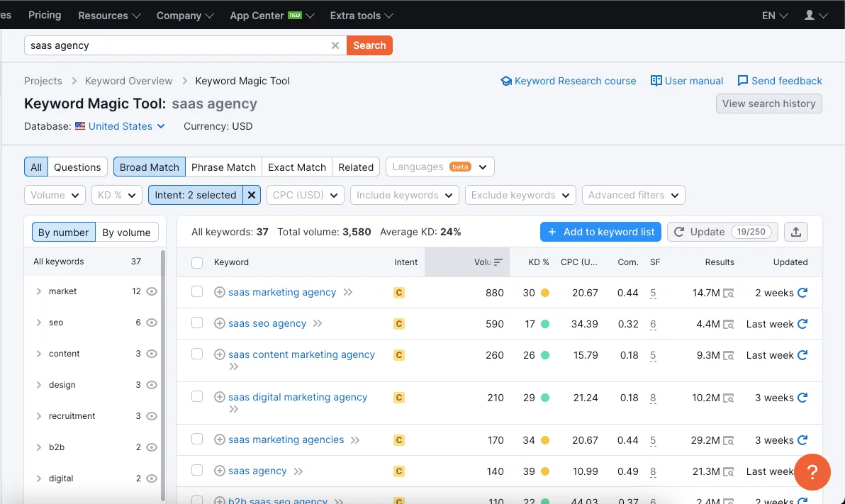Open double-arrow next to saas seo agency
845x504 pixels.
pyautogui.click(x=318, y=323)
